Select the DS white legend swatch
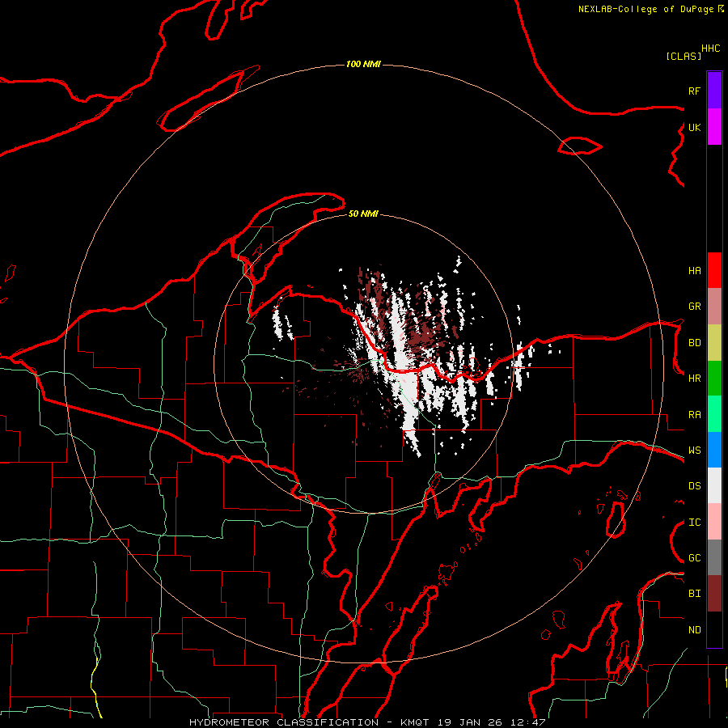Screen dimensions: 728x728 pos(714,485)
